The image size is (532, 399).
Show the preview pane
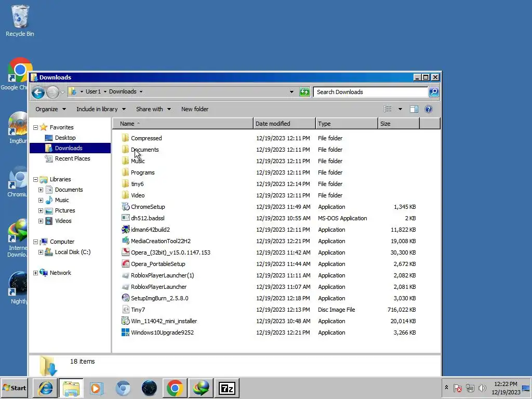pos(414,109)
